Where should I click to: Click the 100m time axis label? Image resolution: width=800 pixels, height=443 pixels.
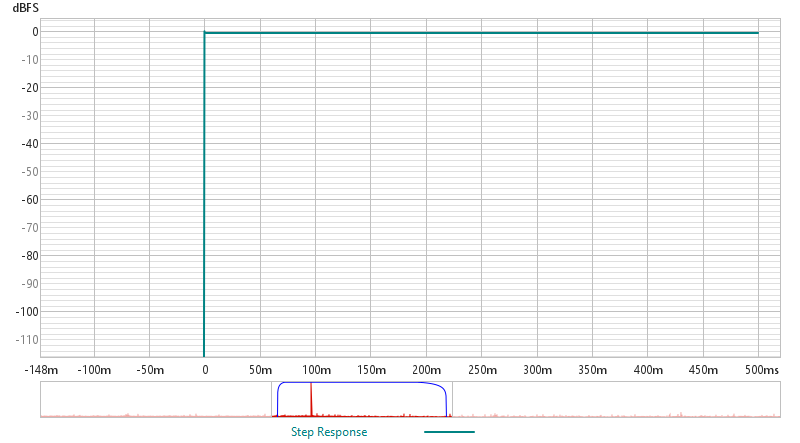click(315, 370)
